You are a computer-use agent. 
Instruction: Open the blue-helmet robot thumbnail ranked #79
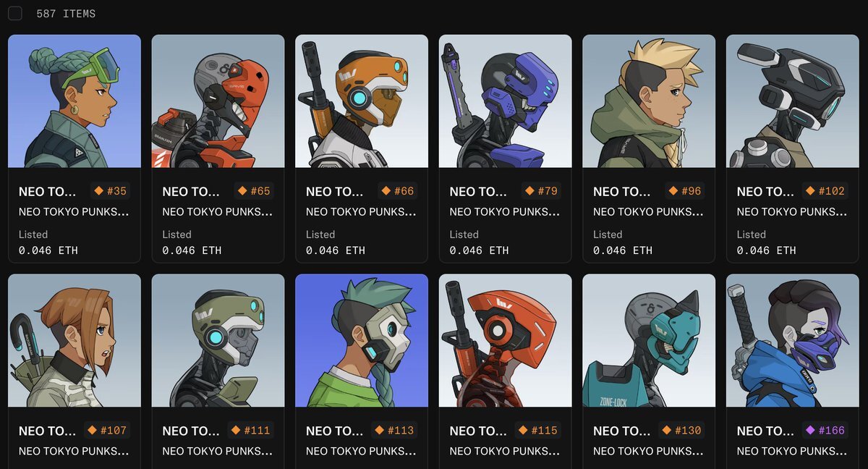tap(505, 101)
